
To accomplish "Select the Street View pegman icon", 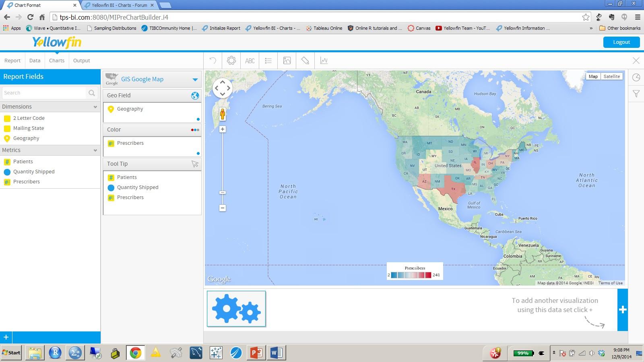I will [x=223, y=114].
